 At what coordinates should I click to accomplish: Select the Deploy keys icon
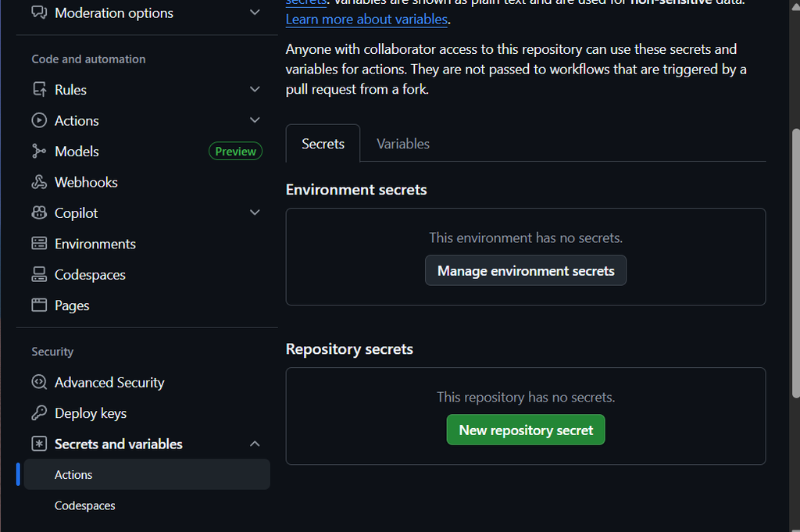[39, 413]
